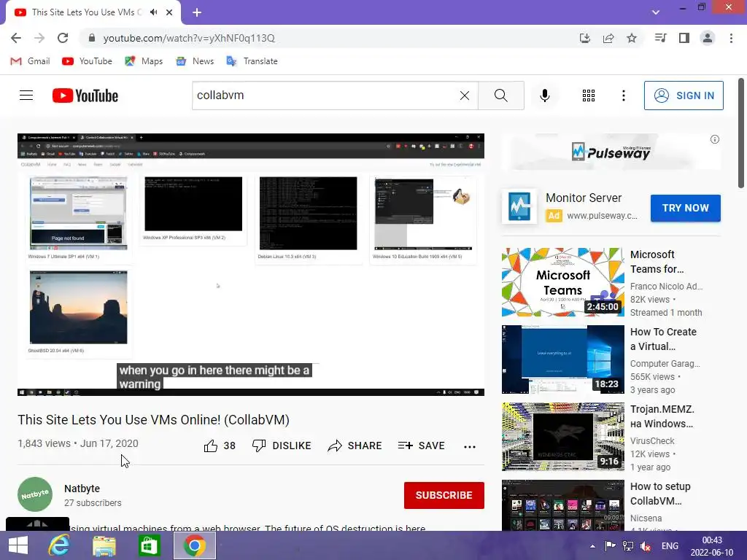Click the page vertical scrollbar
The height and width of the screenshot is (560, 747).
point(741,133)
